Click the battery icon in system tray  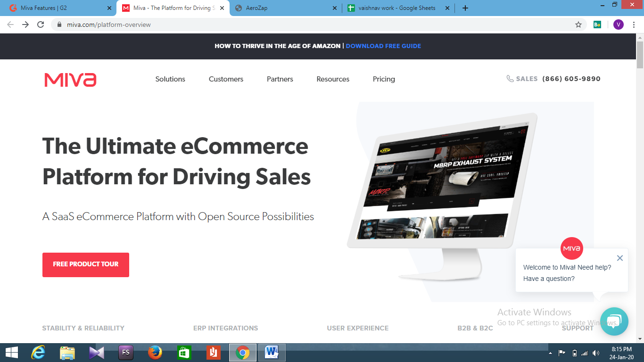point(574,353)
